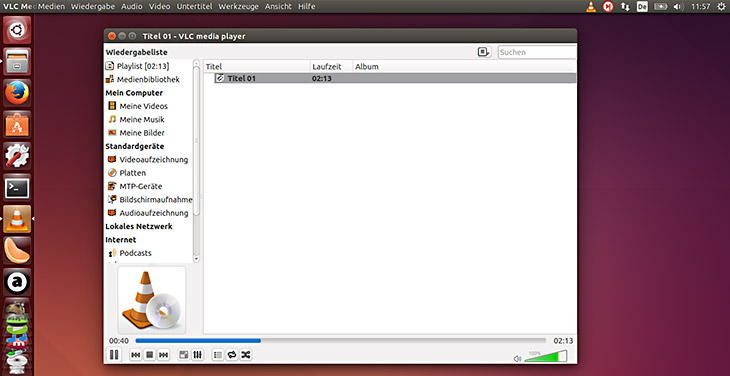Sort by Album column header

point(464,67)
